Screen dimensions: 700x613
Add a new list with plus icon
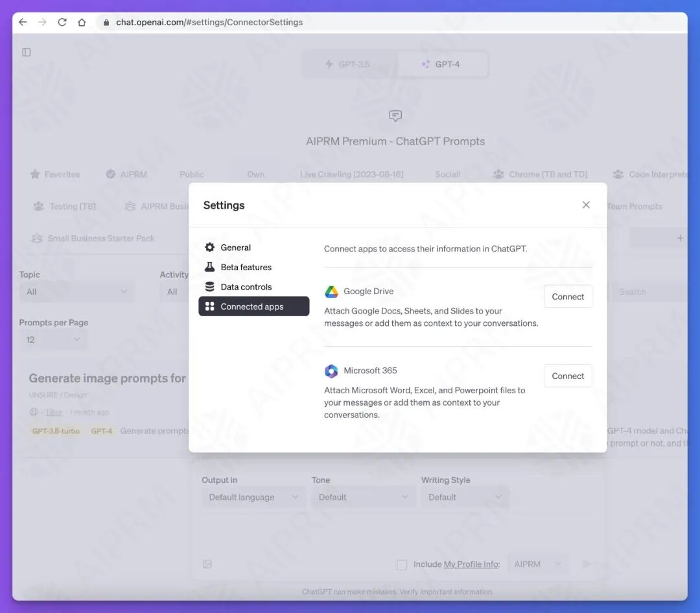(679, 238)
